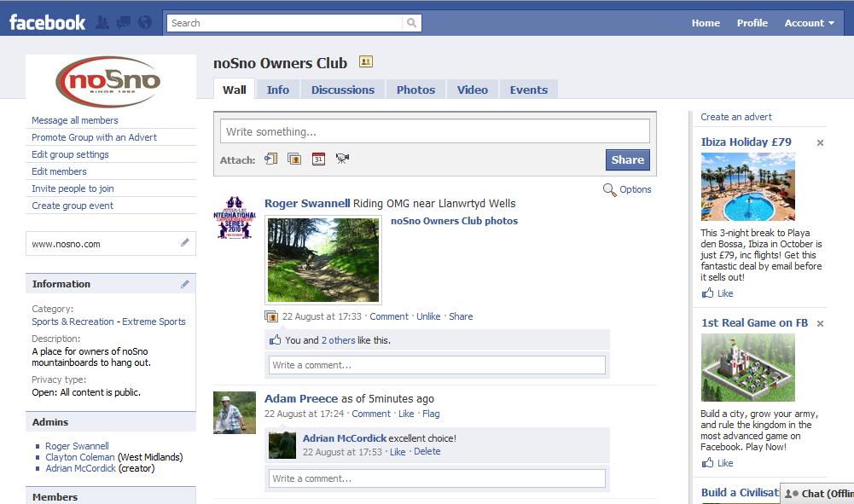Screen dimensions: 854x504
Task: Delete Adrian McCordick's comment
Action: click(427, 451)
